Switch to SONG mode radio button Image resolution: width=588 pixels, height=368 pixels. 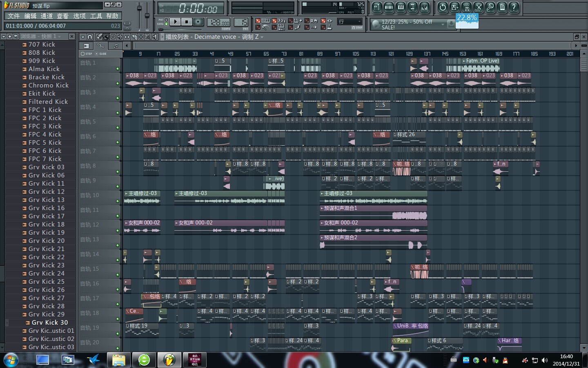[x=166, y=24]
